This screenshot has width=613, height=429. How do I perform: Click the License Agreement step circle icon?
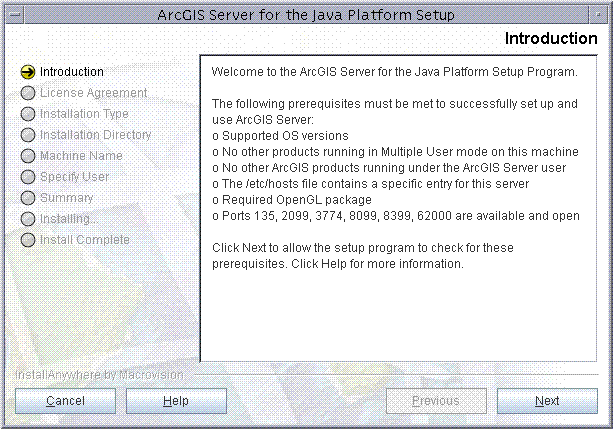point(28,93)
